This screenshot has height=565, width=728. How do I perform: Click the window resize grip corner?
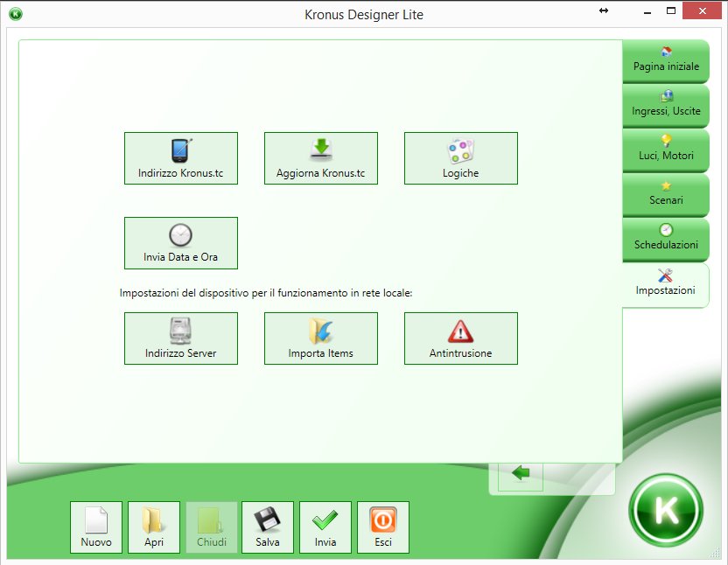click(715, 553)
